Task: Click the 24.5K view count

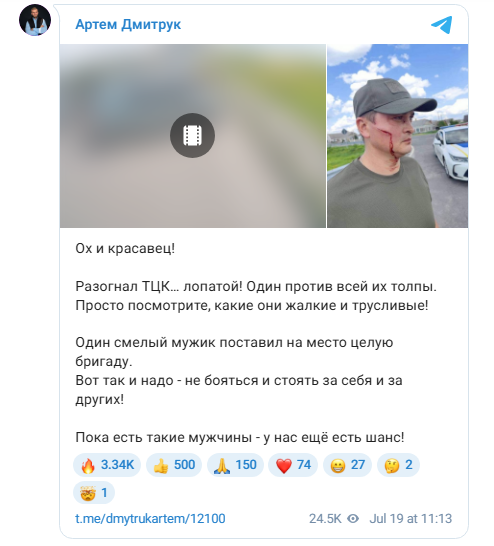Action: coord(325,518)
